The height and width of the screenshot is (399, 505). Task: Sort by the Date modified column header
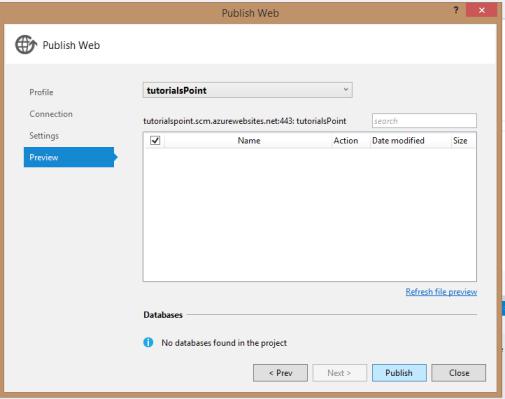pyautogui.click(x=398, y=140)
